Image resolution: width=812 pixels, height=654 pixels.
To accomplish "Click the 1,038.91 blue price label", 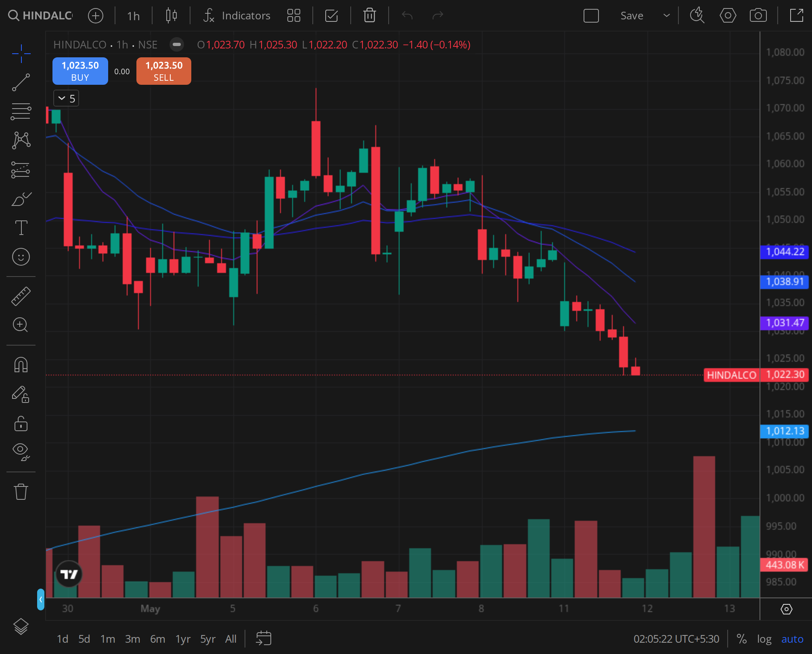I will point(785,282).
